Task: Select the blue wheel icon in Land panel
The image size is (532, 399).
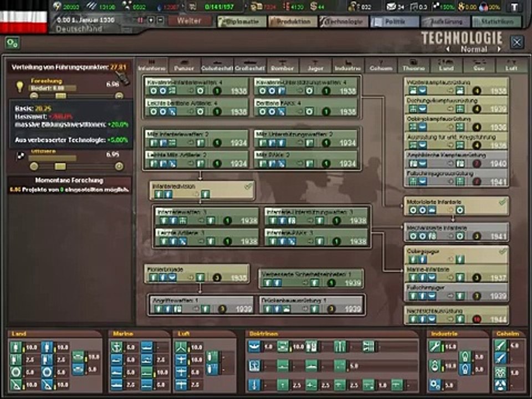Action: [x=47, y=372]
